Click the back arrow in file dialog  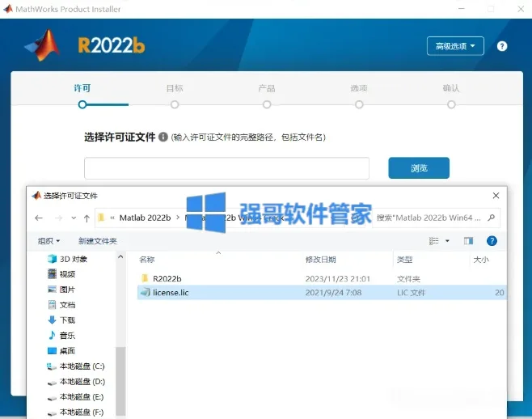click(x=39, y=218)
